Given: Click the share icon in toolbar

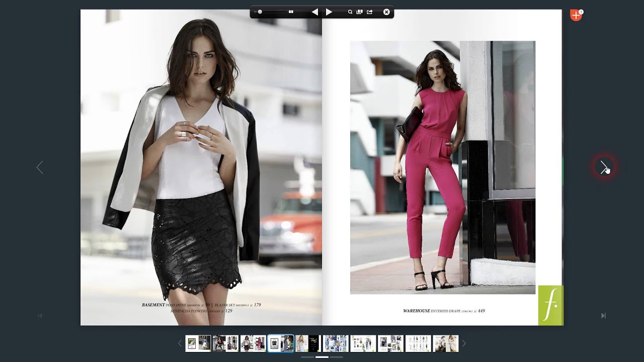Looking at the screenshot, I should click(370, 12).
